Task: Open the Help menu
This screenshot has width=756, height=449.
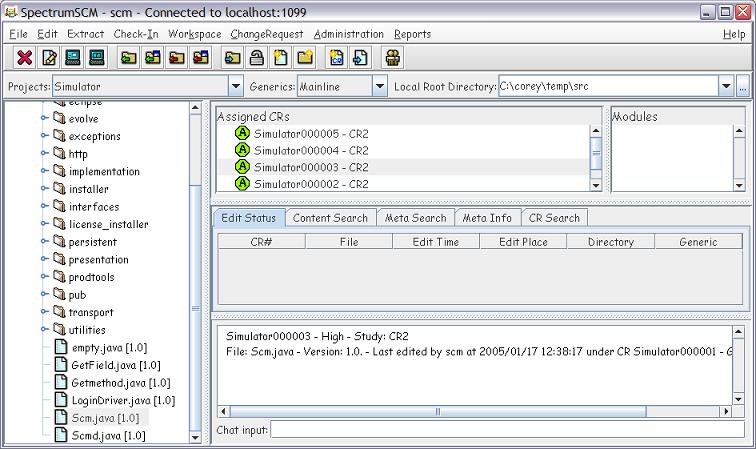Action: (734, 34)
